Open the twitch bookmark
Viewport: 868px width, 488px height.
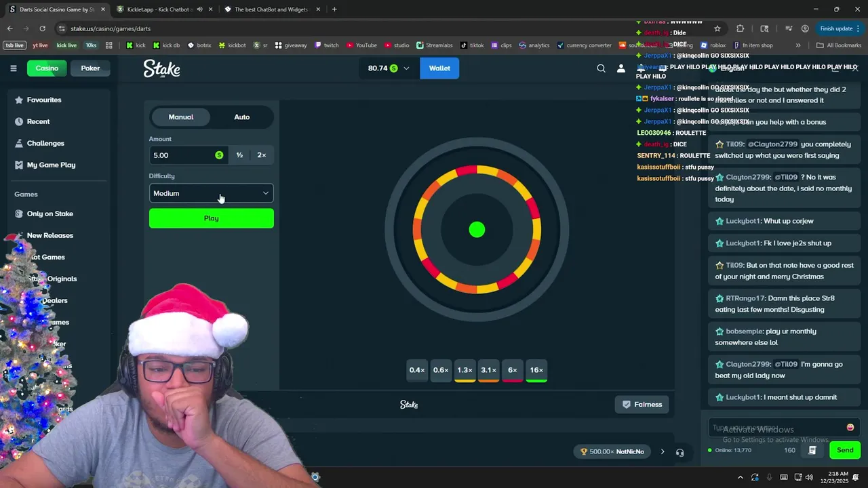tap(326, 45)
